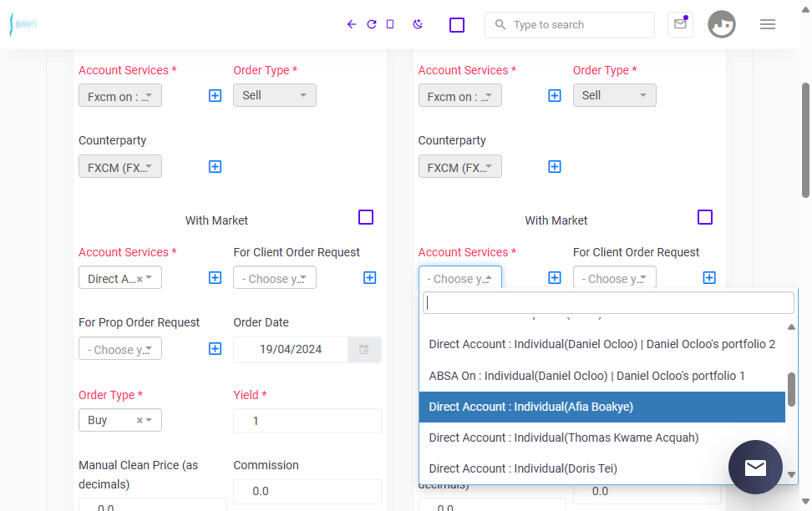The height and width of the screenshot is (511, 812).
Task: Open the mail notifications icon in the header
Action: tap(680, 24)
